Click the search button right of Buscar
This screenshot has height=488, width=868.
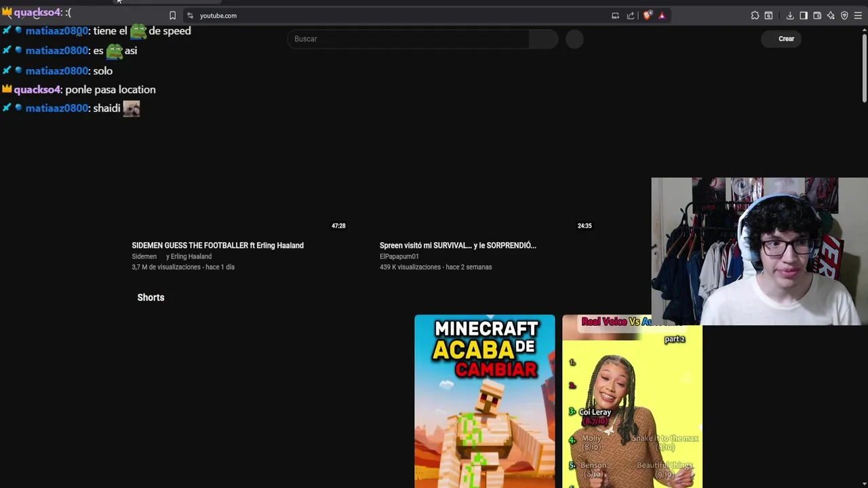coord(544,39)
